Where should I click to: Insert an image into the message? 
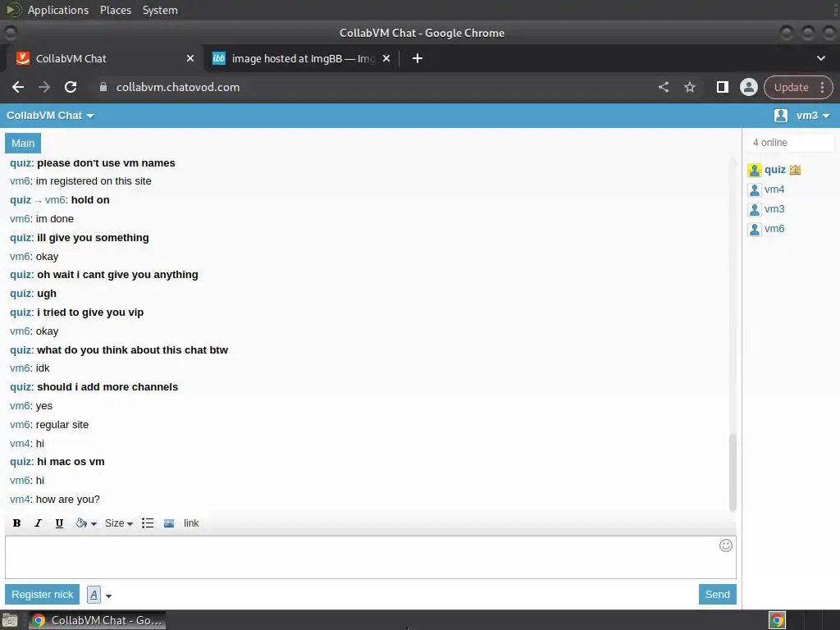pos(169,523)
